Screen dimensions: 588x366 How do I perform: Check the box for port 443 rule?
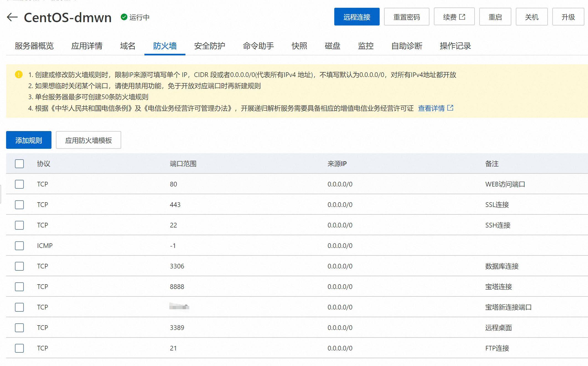coord(19,204)
